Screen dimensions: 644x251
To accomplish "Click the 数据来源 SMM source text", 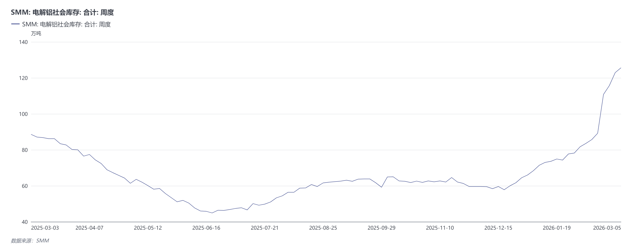I will point(30,241).
